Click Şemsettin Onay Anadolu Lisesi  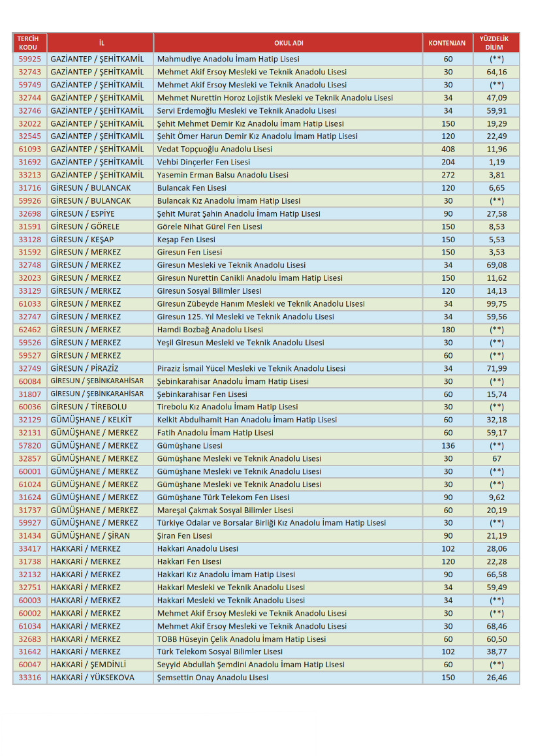tap(213, 678)
